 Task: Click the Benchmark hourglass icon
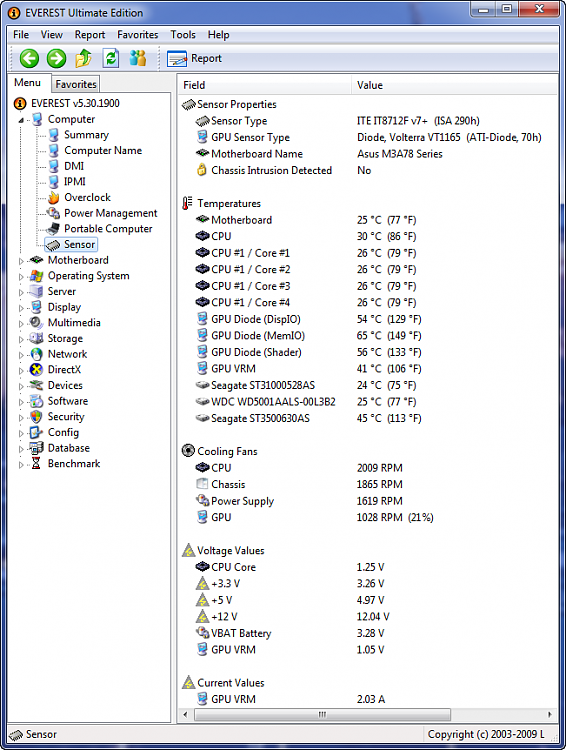[36, 463]
